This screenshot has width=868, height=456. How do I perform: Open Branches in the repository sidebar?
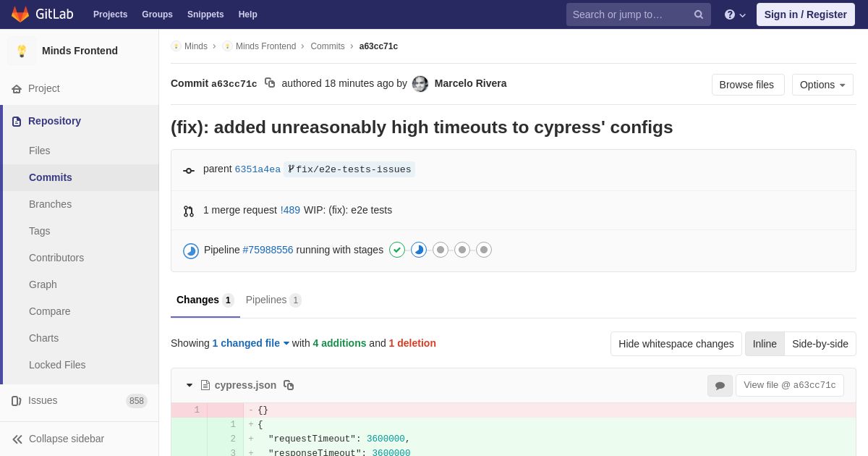(80, 204)
